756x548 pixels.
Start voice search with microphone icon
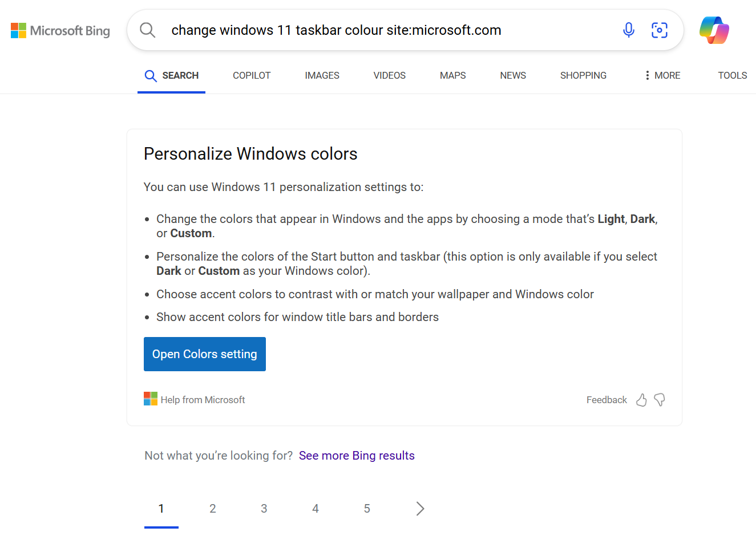pos(628,30)
